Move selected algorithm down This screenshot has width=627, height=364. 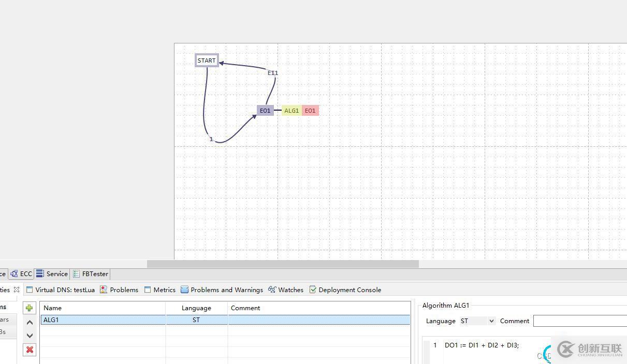(x=30, y=336)
